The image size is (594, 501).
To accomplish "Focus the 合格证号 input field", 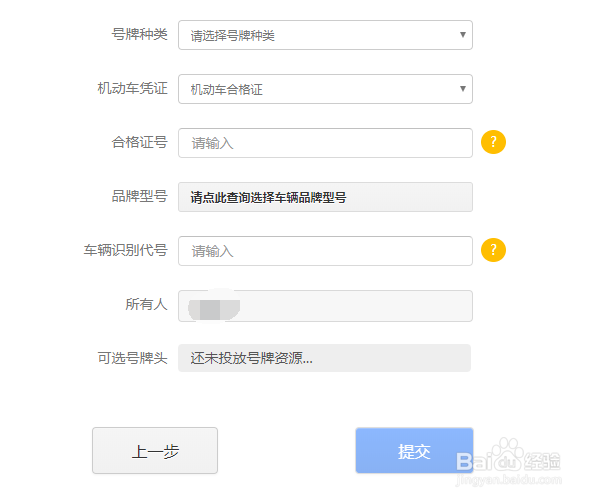I will tap(325, 143).
